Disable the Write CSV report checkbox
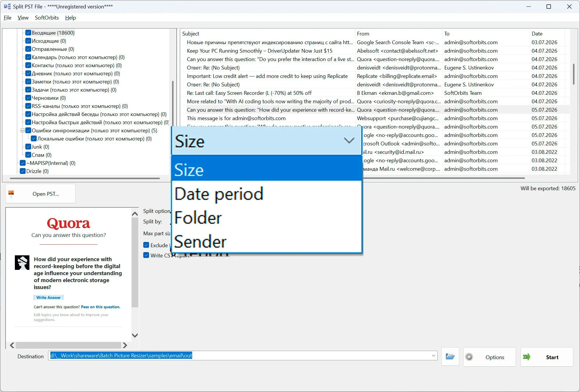 (x=146, y=255)
